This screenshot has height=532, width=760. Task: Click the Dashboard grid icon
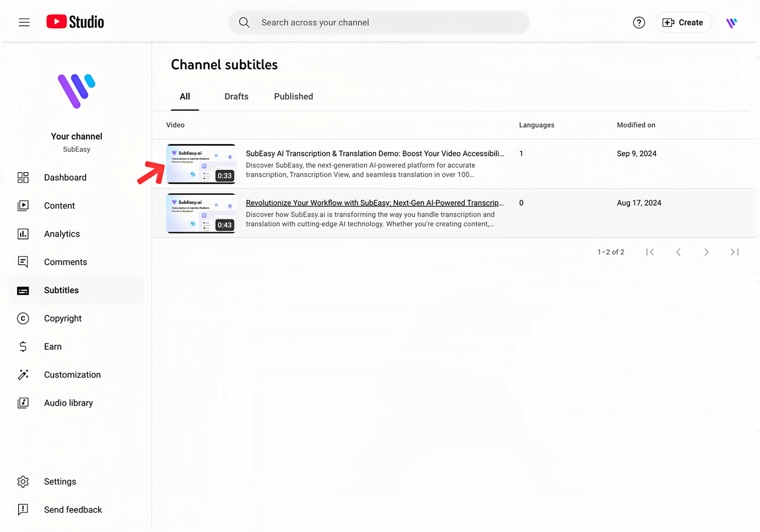coord(23,177)
